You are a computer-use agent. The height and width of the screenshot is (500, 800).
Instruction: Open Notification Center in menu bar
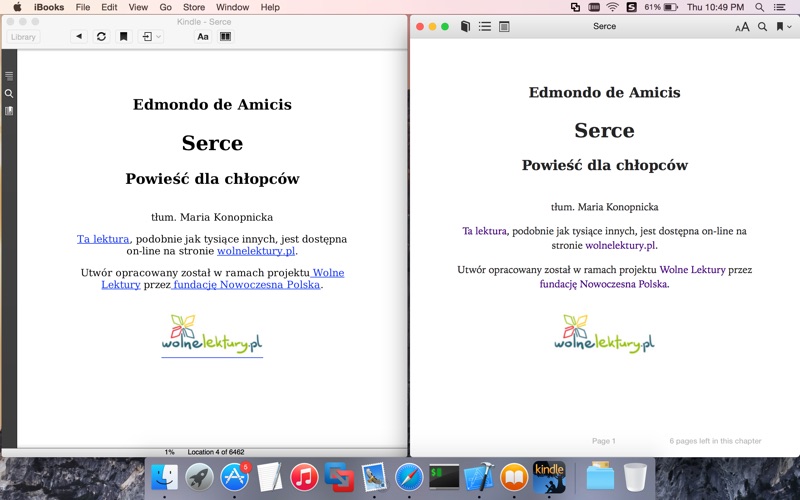pos(780,7)
